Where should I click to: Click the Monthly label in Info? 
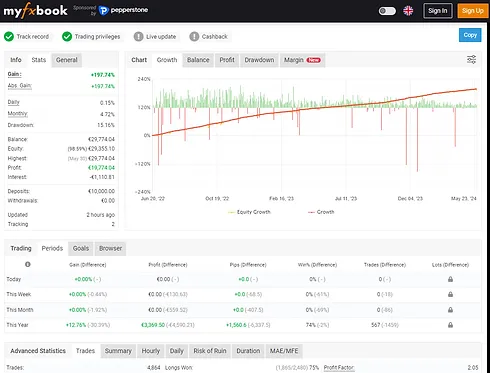click(18, 114)
